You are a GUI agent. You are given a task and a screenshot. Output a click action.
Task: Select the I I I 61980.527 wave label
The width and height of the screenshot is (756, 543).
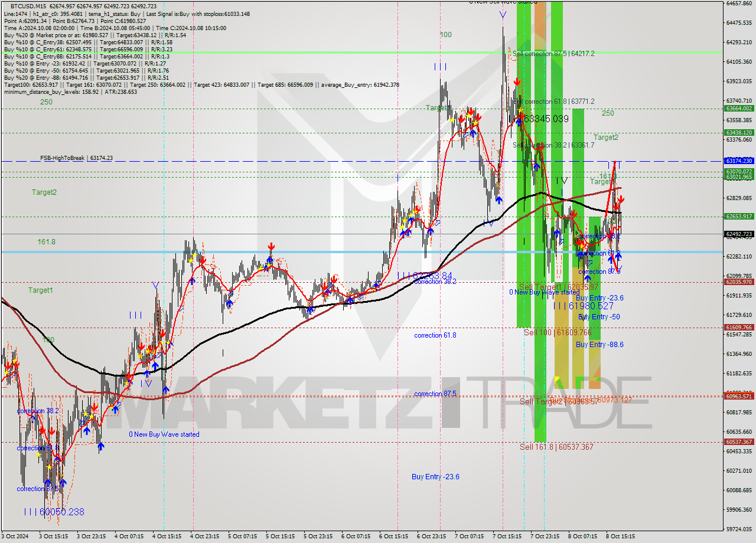pyautogui.click(x=584, y=306)
